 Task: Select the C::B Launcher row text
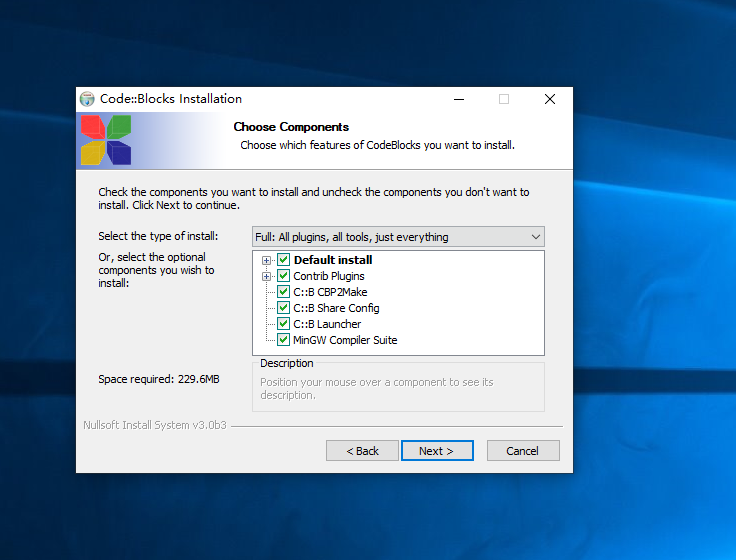(x=327, y=324)
